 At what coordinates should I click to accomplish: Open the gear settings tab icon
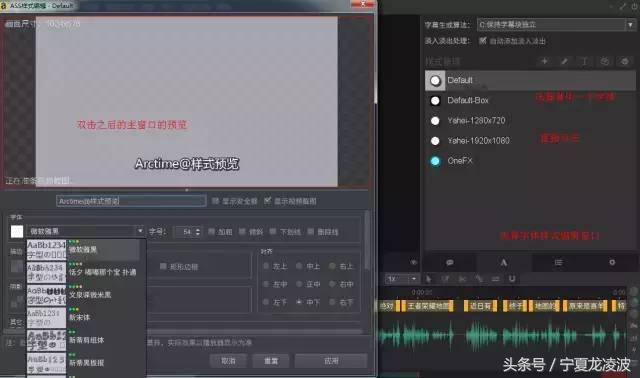pyautogui.click(x=612, y=262)
